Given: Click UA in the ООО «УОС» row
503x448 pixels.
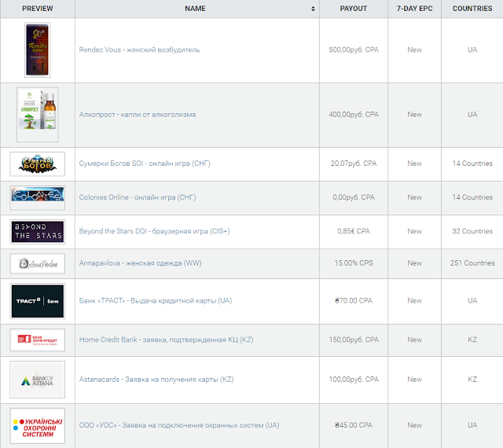Looking at the screenshot, I should [x=472, y=425].
